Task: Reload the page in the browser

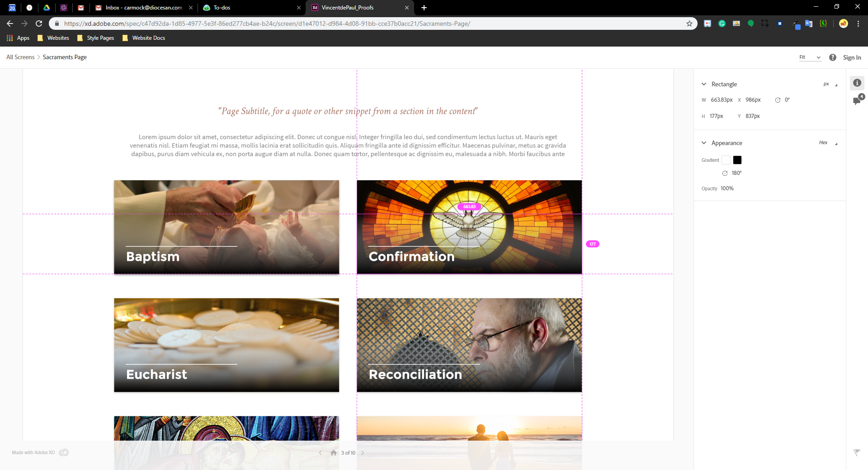Action: (x=39, y=23)
